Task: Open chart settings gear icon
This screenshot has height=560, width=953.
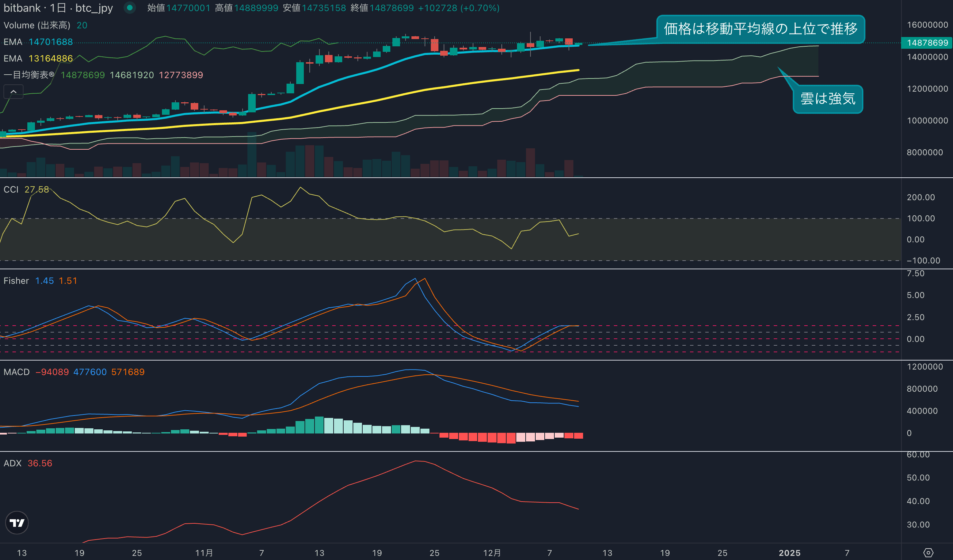Action: [928, 553]
